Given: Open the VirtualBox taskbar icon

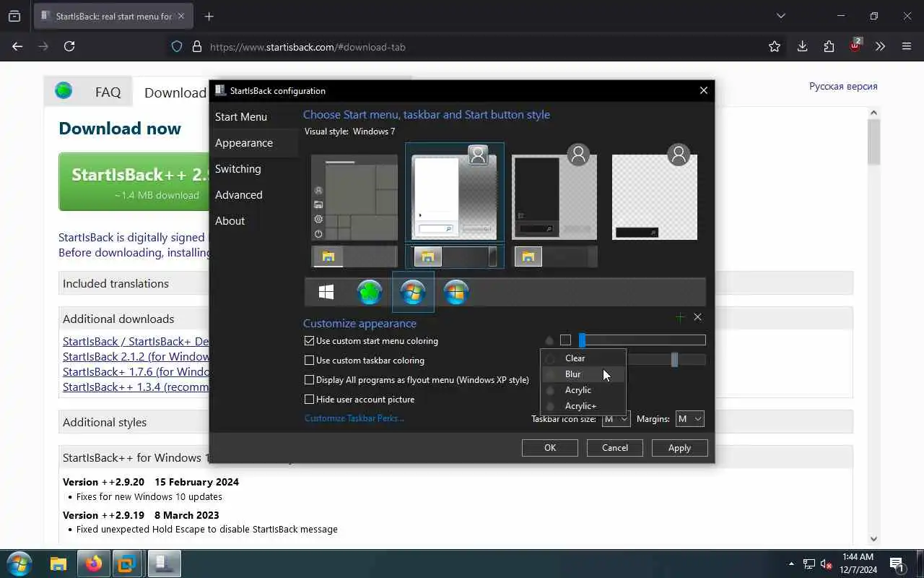Looking at the screenshot, I should [x=128, y=564].
